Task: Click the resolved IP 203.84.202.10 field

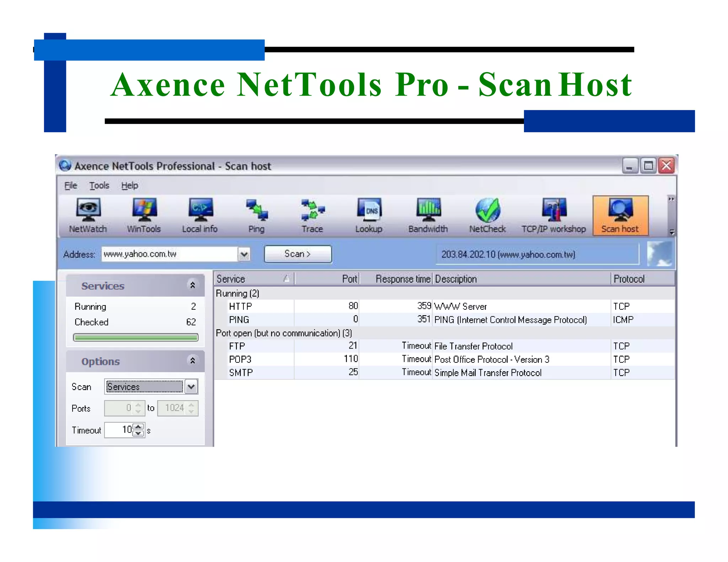Action: click(537, 254)
